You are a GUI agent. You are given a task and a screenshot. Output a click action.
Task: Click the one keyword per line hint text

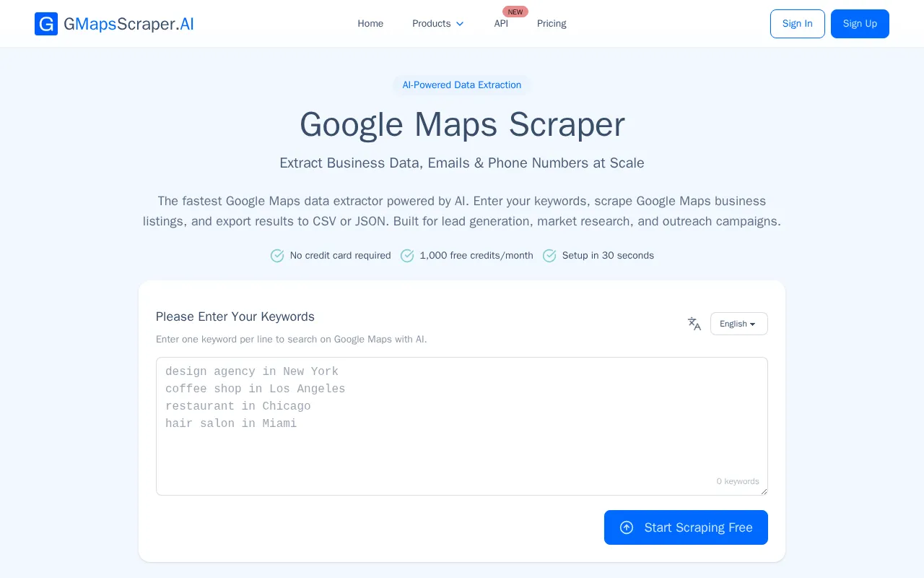[292, 340]
